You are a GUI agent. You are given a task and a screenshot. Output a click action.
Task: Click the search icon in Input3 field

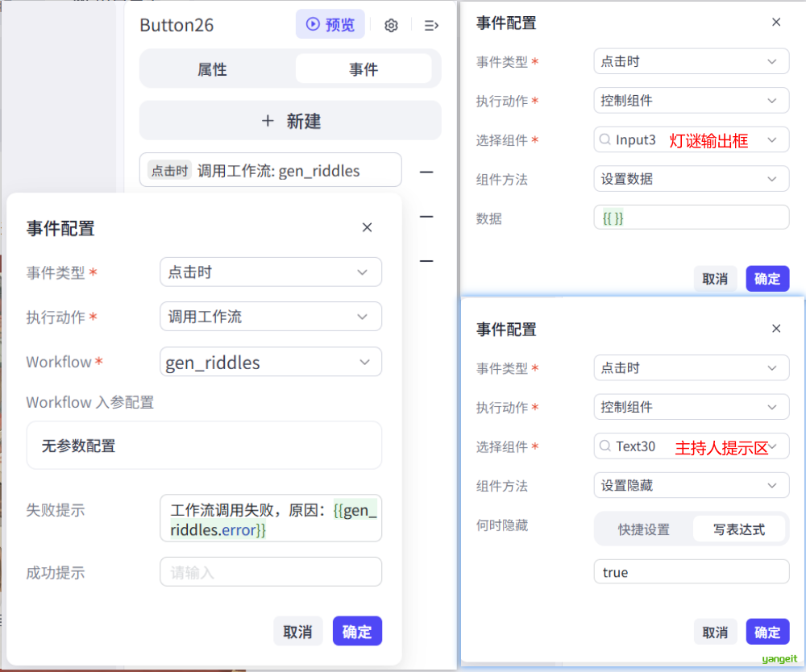pyautogui.click(x=604, y=140)
